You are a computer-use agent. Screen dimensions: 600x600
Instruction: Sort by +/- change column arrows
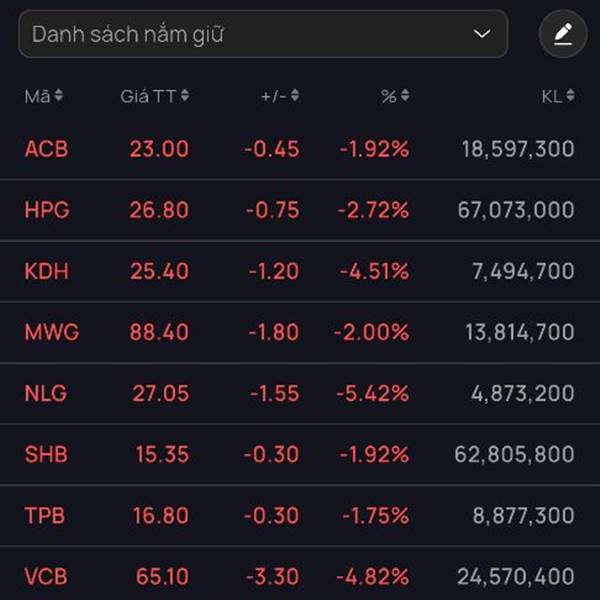pos(295,96)
